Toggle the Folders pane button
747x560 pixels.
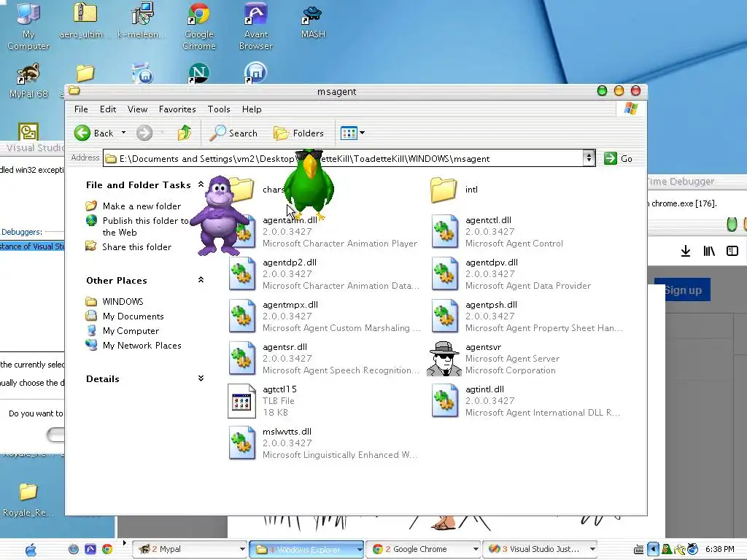pyautogui.click(x=298, y=133)
